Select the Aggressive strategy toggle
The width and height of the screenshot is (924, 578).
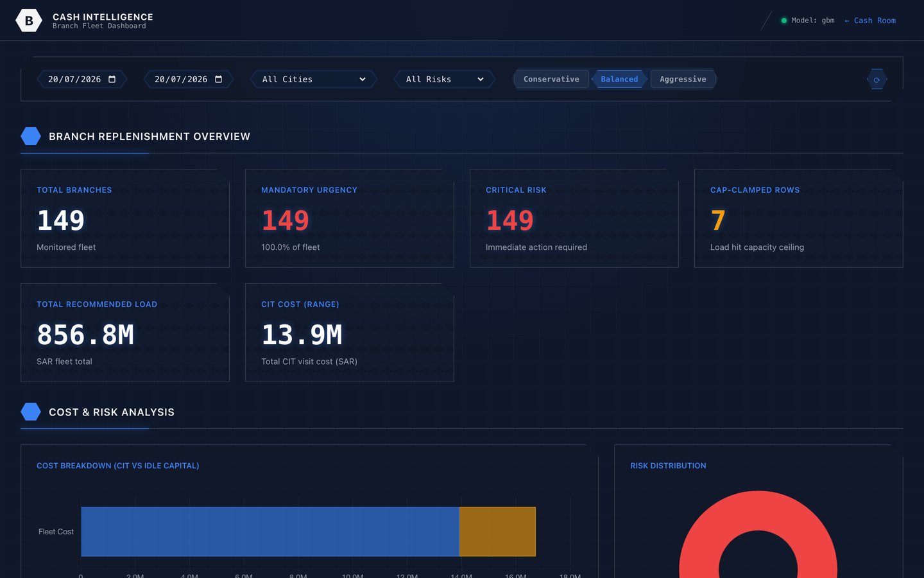(x=683, y=79)
